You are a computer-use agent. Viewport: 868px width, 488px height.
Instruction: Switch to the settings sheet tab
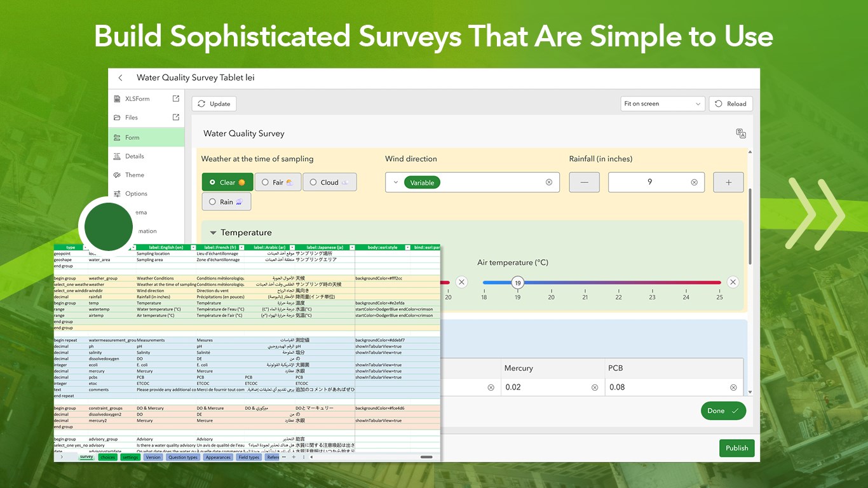click(x=130, y=457)
